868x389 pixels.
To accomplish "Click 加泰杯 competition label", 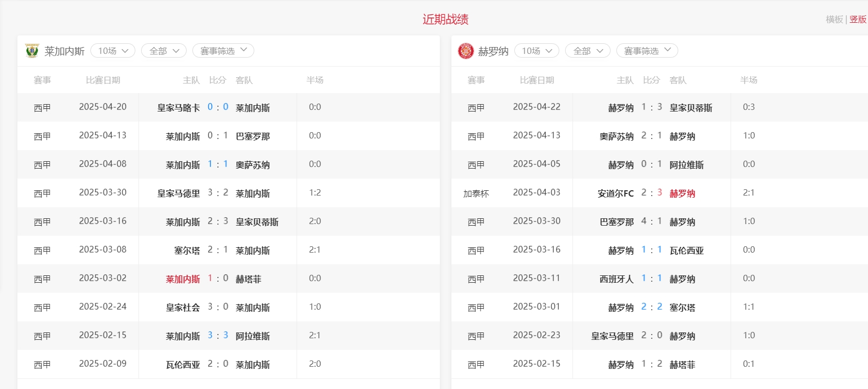I will point(476,193).
